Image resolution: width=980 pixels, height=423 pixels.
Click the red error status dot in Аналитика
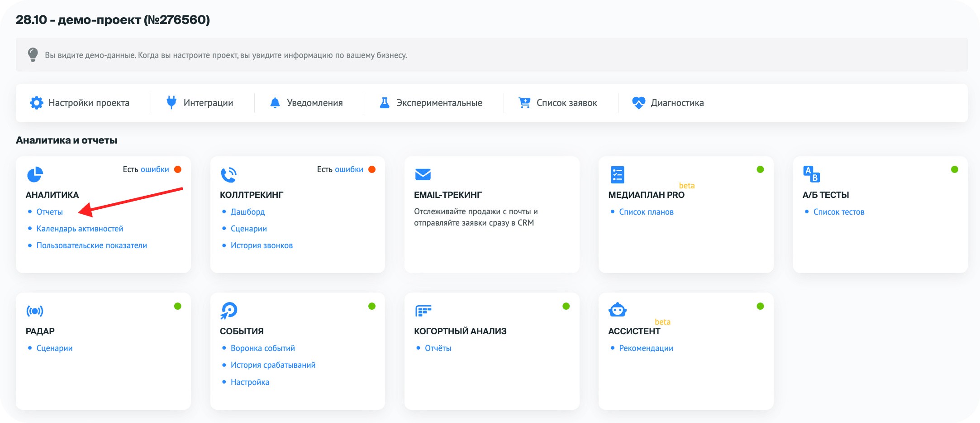point(178,169)
